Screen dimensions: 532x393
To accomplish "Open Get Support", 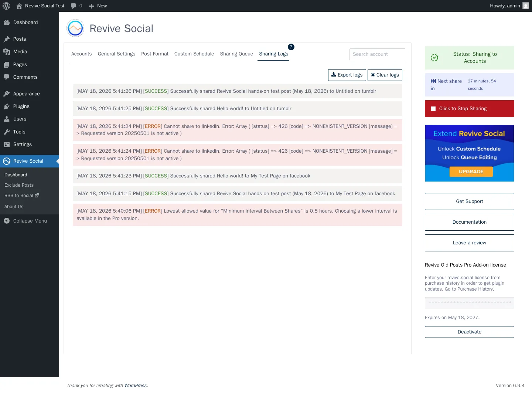I will [470, 201].
